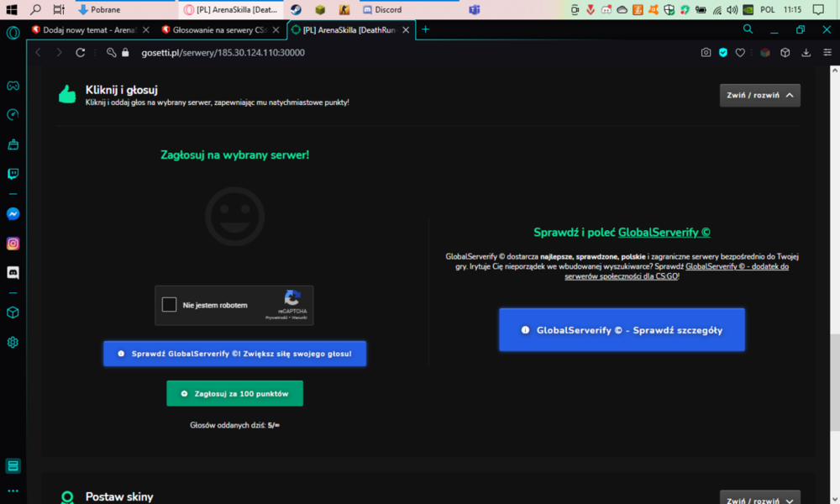Open a new browser tab
This screenshot has width=840, height=504.
pyautogui.click(x=425, y=29)
